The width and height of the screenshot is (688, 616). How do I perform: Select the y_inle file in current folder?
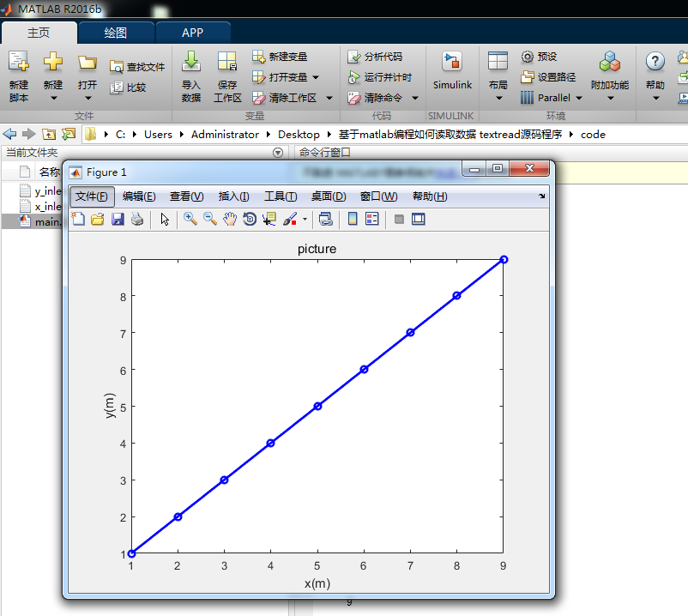40,190
